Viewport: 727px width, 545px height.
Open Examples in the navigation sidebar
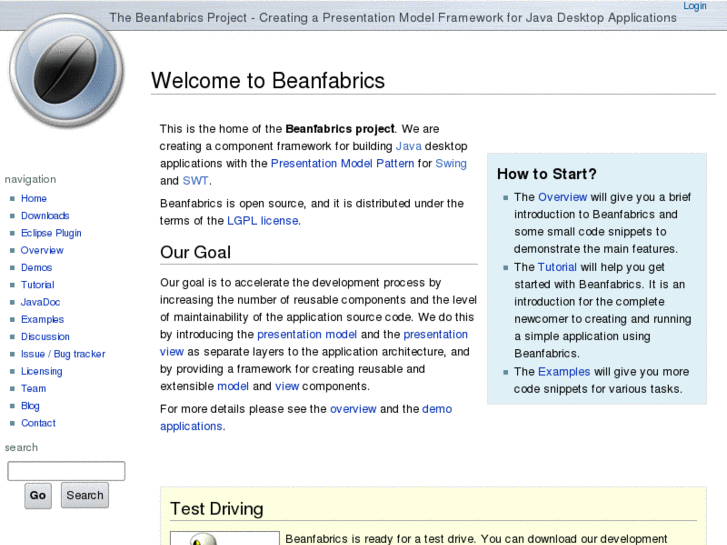pyautogui.click(x=42, y=320)
